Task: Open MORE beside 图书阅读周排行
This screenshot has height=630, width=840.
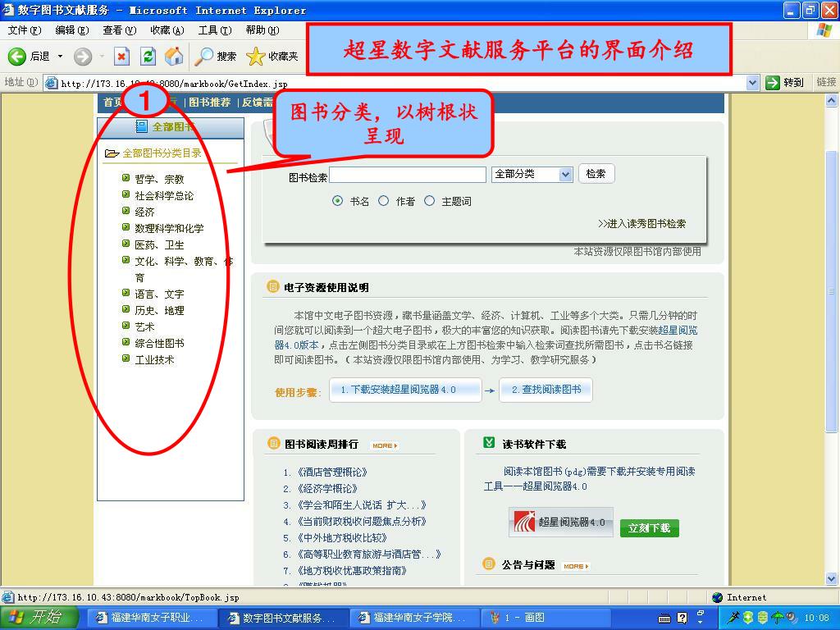Action: click(x=385, y=445)
